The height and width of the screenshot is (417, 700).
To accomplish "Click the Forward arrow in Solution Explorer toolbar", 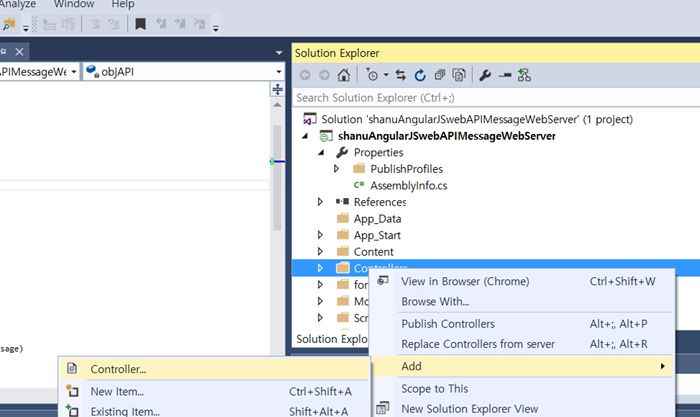I will [x=324, y=75].
